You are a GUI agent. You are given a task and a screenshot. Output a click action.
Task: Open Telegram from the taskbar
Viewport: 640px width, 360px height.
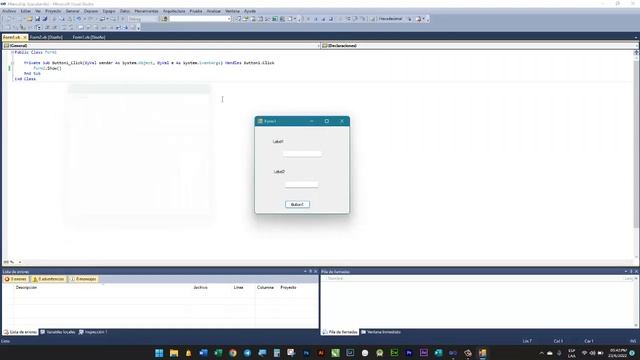(x=247, y=353)
